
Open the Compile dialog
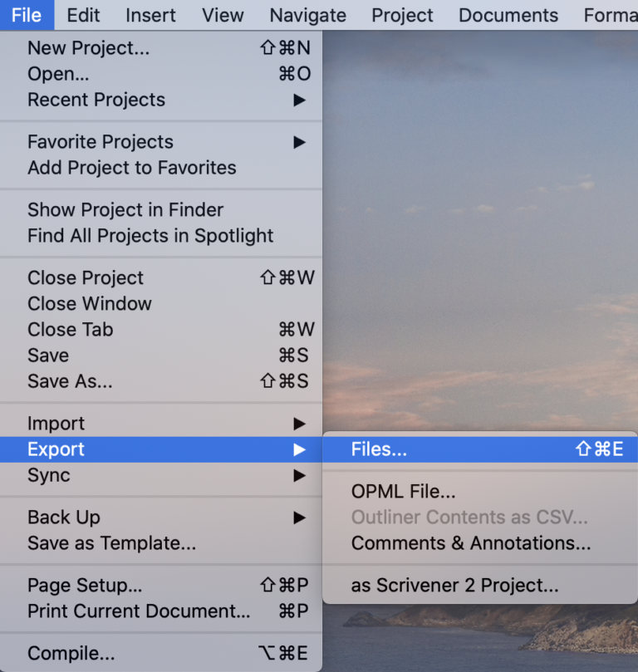71,654
